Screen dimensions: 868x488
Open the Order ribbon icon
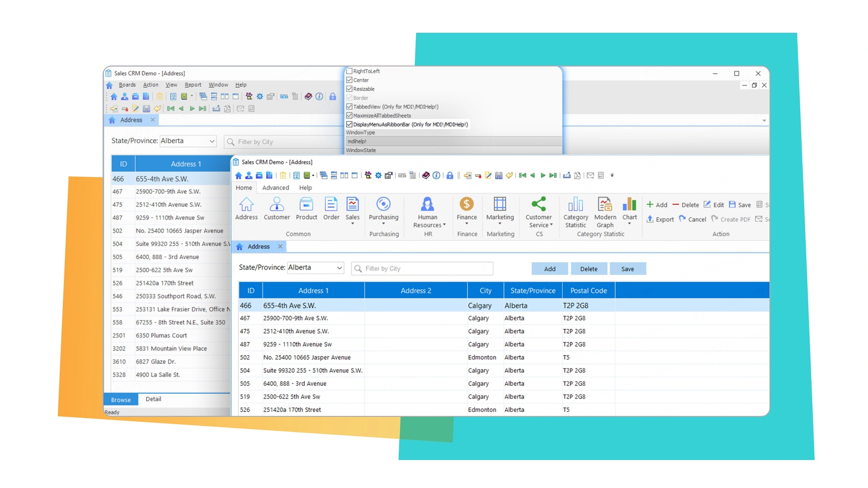click(x=331, y=209)
